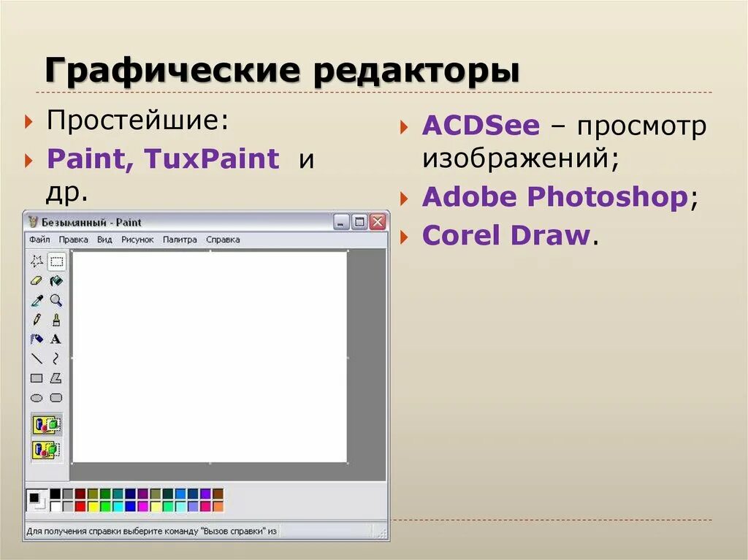The image size is (748, 560).
Task: Select the Free-Form Select tool in Paint
Action: [x=37, y=261]
